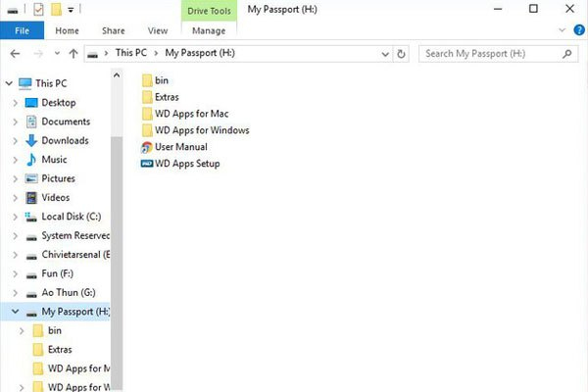Image resolution: width=588 pixels, height=392 pixels.
Task: Refresh the folder with the refresh button
Action: point(401,54)
